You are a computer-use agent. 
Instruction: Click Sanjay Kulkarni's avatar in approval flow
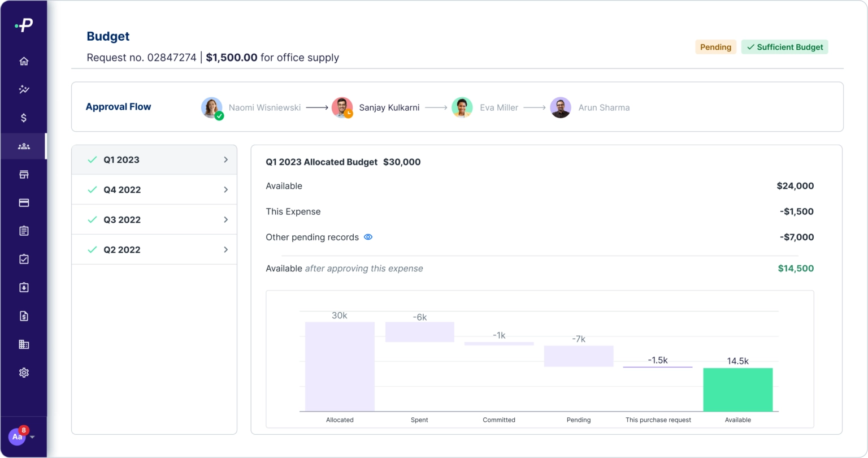pyautogui.click(x=342, y=107)
